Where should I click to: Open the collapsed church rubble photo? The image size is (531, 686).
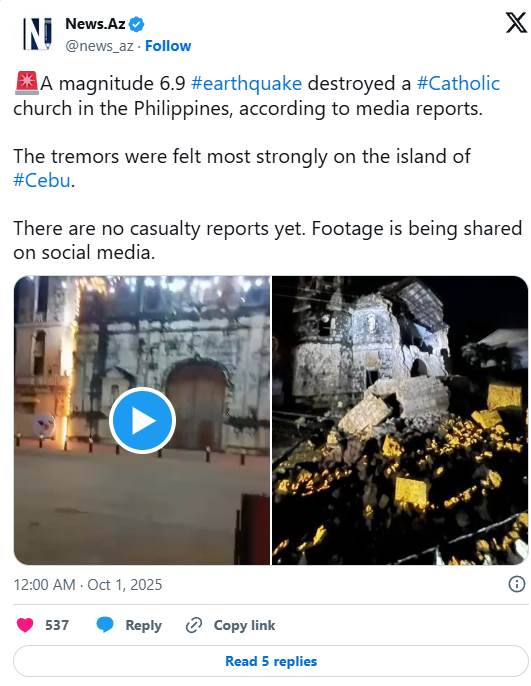click(x=400, y=420)
